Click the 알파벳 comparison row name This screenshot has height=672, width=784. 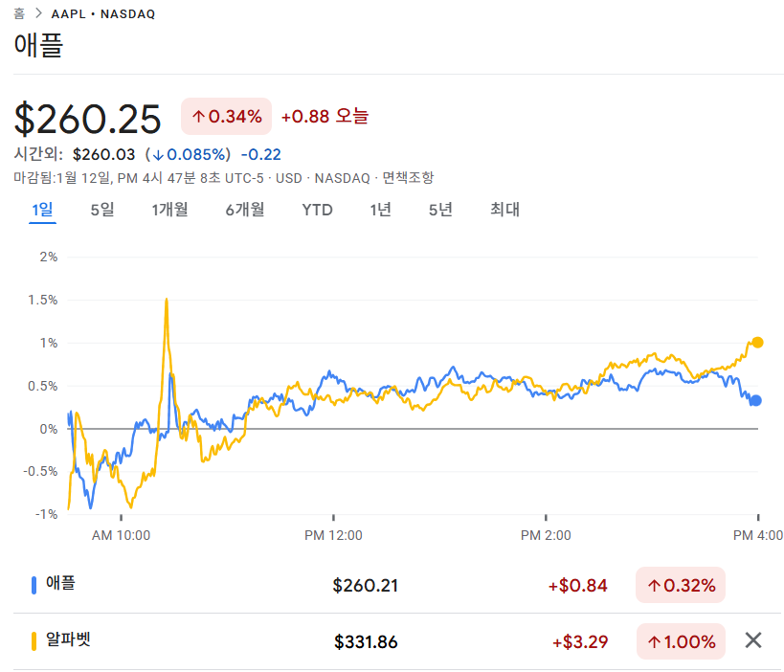68,640
